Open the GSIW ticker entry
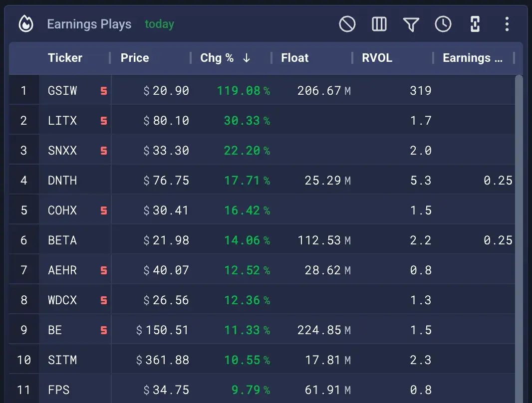Screen dimensions: 532x403 pos(62,90)
